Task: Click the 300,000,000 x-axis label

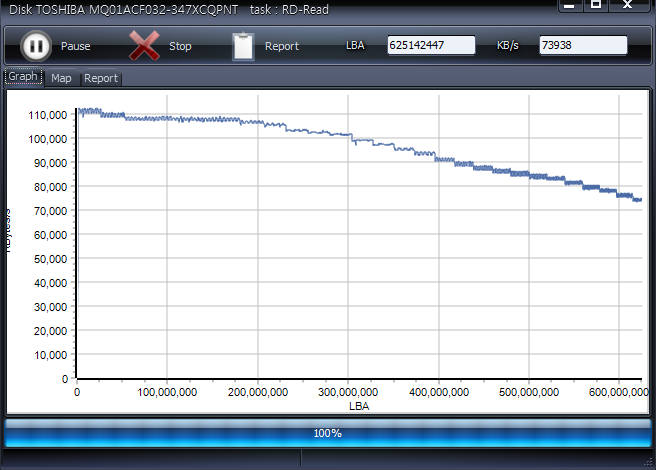Action: (x=348, y=392)
